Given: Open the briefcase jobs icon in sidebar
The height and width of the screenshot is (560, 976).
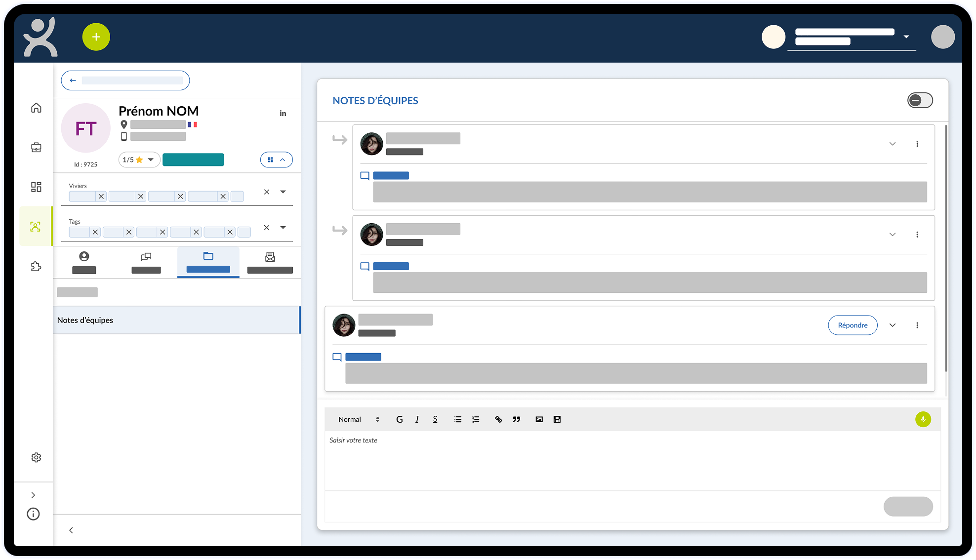Looking at the screenshot, I should 36,147.
